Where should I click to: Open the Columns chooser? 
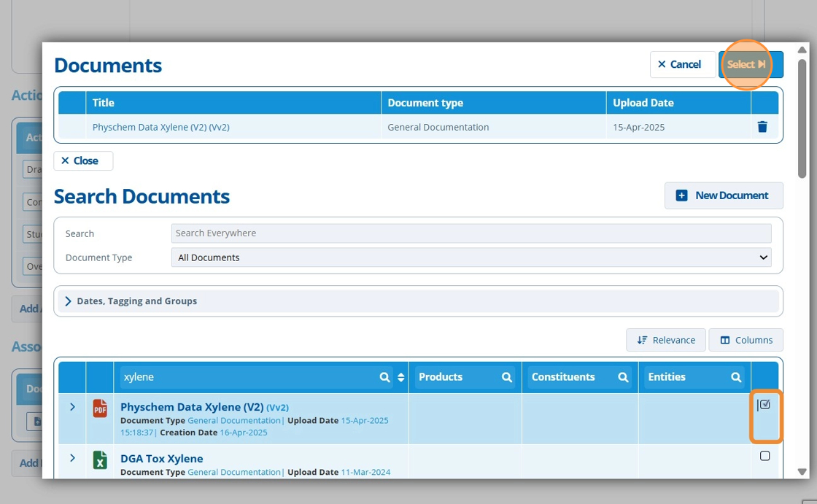746,340
